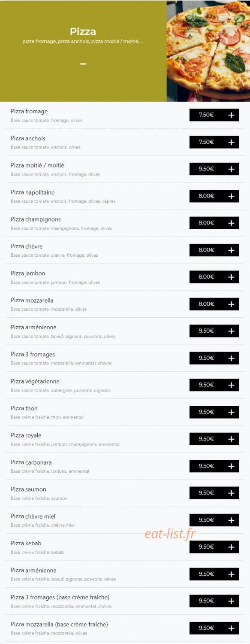The width and height of the screenshot is (250, 644).
Task: Add Pizza jambon using plus icon
Action: click(231, 277)
